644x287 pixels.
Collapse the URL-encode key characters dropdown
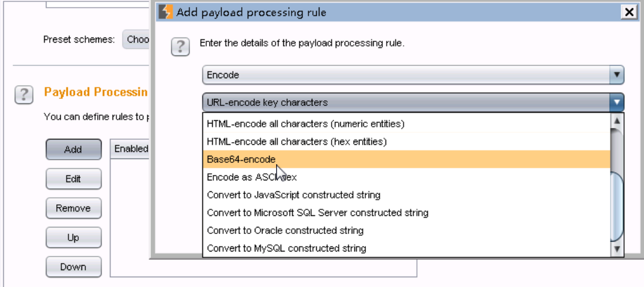point(617,102)
